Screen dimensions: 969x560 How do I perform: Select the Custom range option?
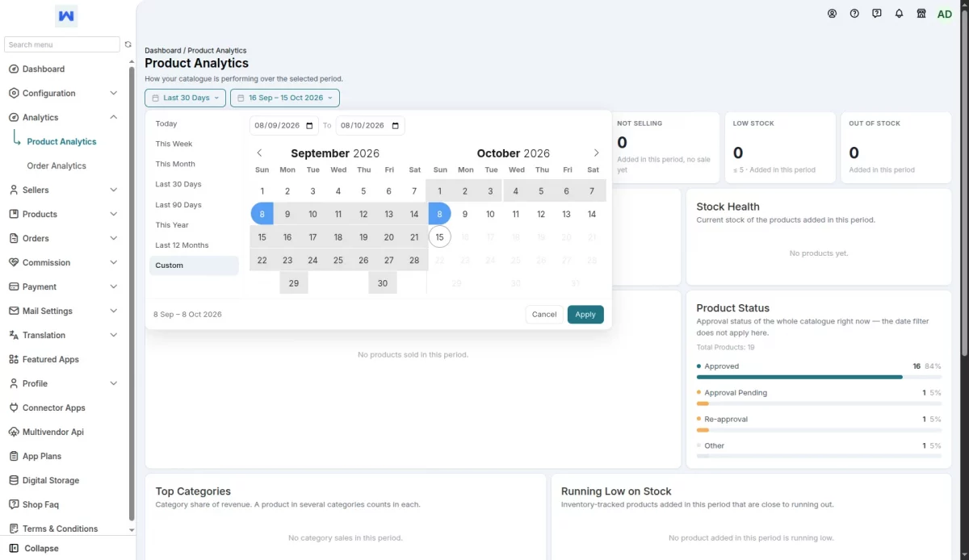coord(194,265)
